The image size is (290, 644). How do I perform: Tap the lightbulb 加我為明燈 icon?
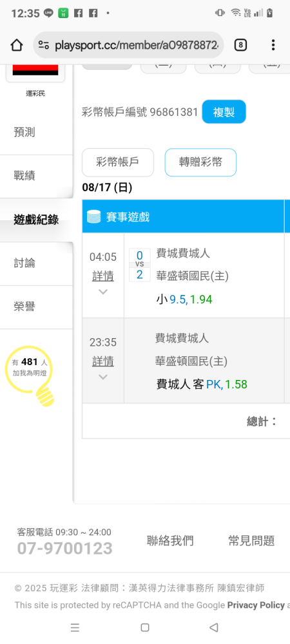coord(30,375)
